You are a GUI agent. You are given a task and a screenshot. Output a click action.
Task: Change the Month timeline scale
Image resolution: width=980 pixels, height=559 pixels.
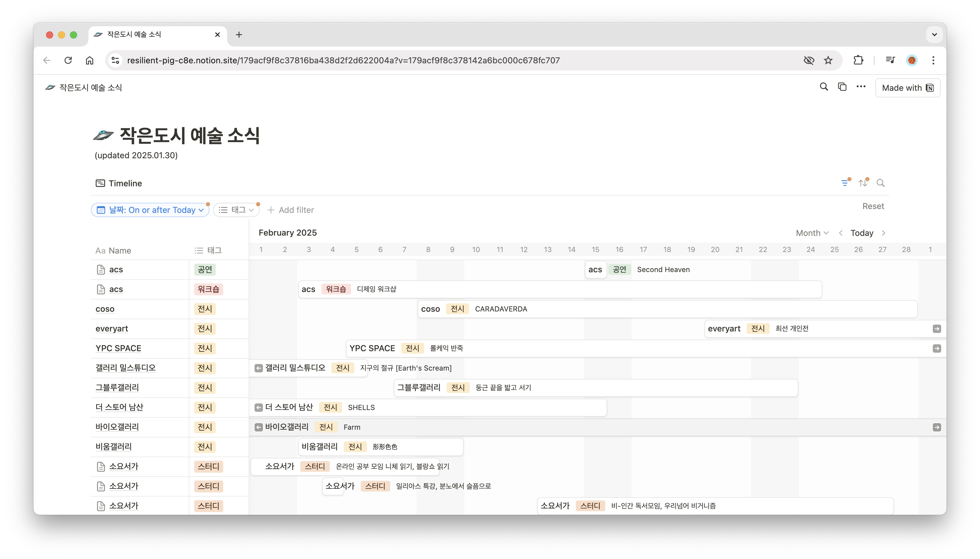point(812,233)
